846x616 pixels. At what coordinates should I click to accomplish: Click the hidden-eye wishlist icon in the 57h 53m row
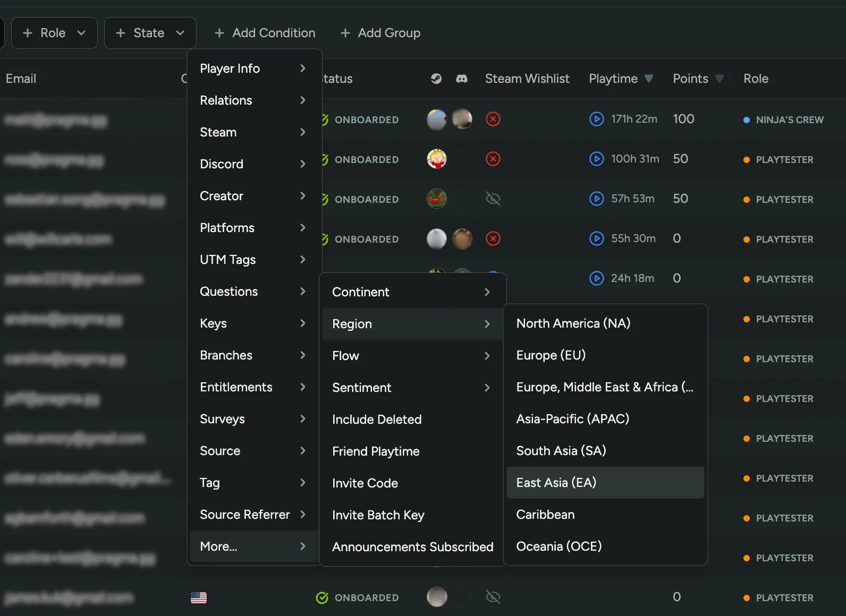(x=493, y=199)
